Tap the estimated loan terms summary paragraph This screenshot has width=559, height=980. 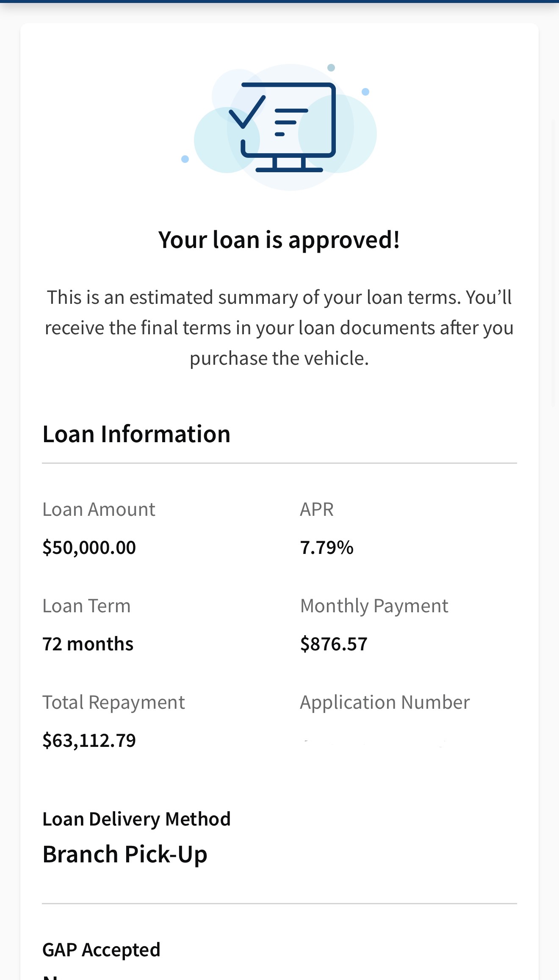click(x=279, y=328)
